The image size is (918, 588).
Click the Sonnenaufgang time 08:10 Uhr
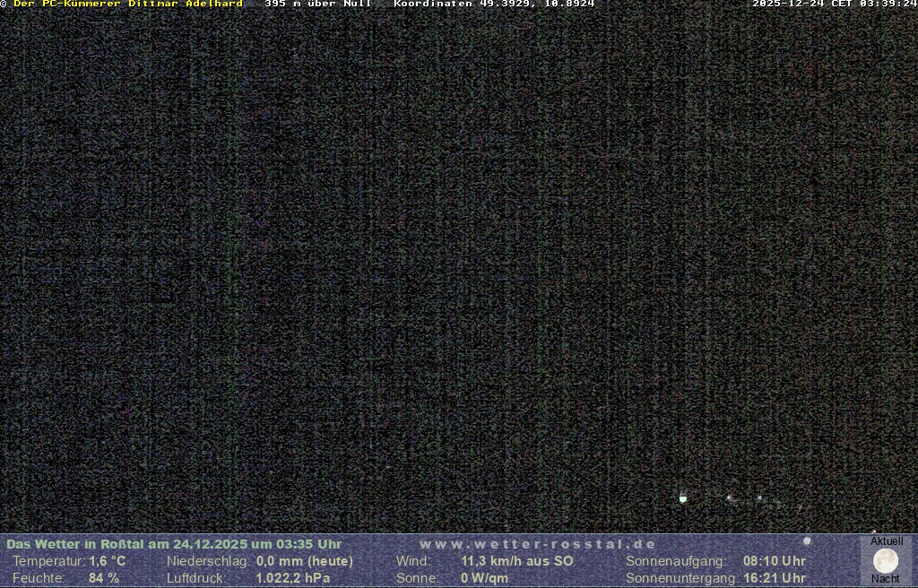coord(775,561)
